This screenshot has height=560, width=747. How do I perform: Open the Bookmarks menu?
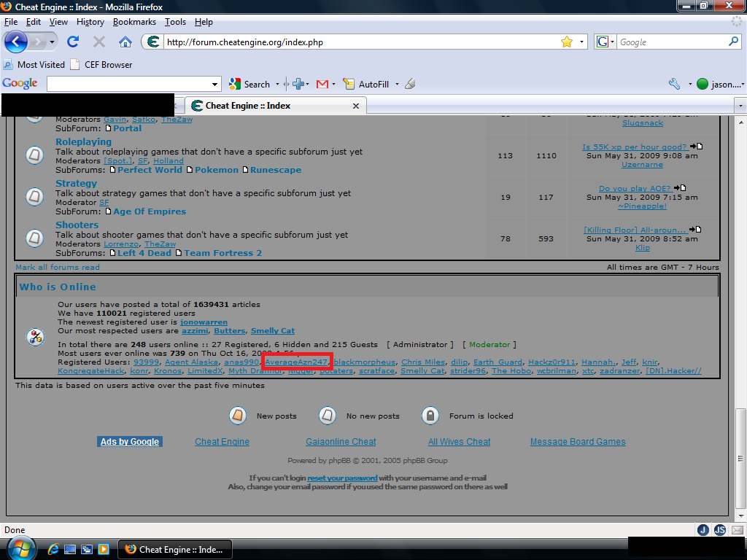(134, 22)
